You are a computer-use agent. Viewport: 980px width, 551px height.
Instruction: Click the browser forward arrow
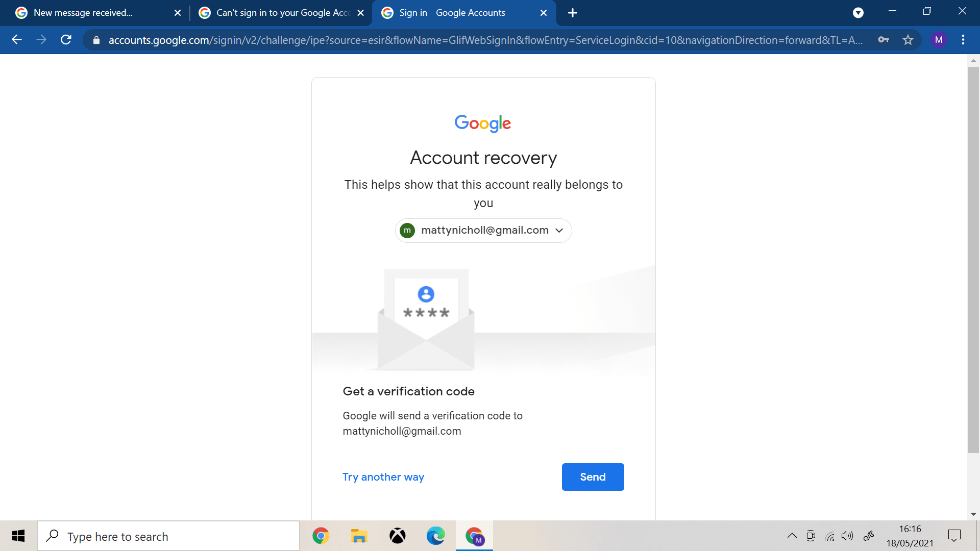41,40
